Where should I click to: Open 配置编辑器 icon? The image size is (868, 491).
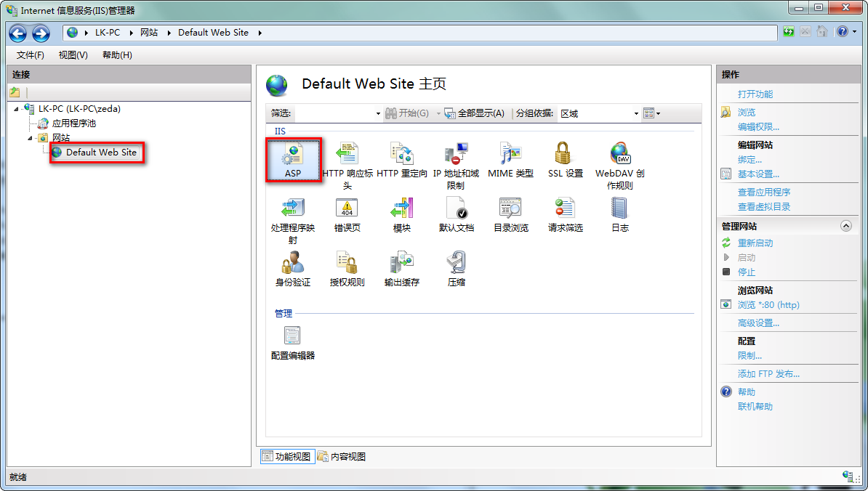(x=293, y=343)
